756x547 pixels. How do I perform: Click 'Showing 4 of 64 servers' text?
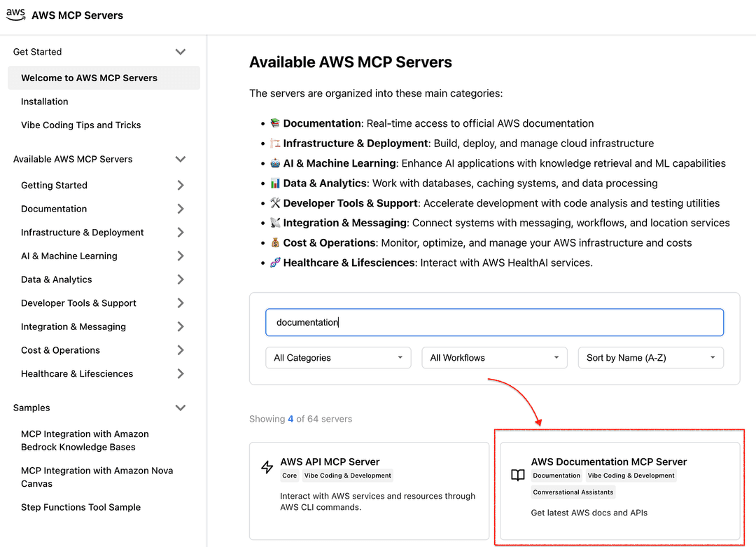[300, 419]
